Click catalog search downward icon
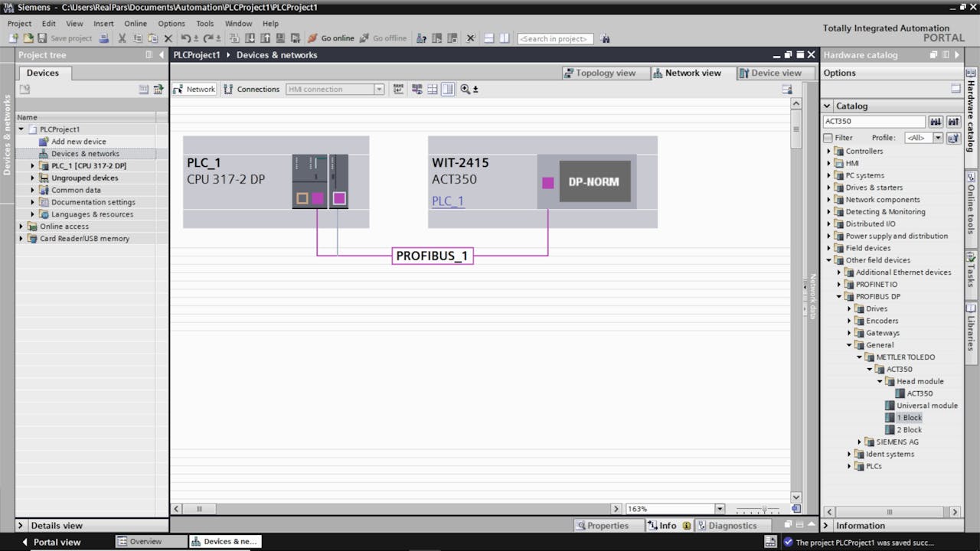Image resolution: width=980 pixels, height=551 pixels. (x=936, y=121)
